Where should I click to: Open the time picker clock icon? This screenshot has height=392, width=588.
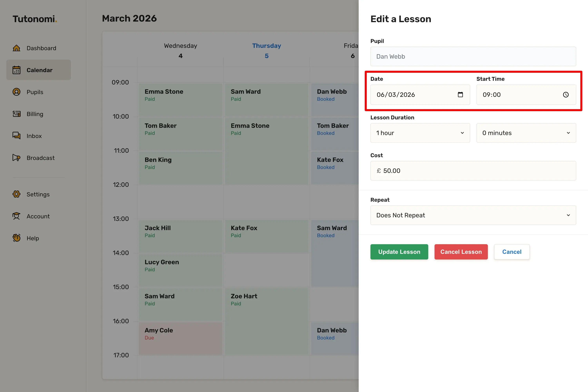tap(566, 95)
